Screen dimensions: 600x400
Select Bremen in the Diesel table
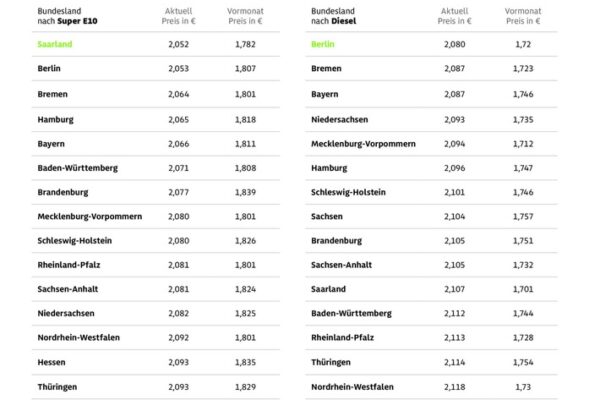pos(326,68)
